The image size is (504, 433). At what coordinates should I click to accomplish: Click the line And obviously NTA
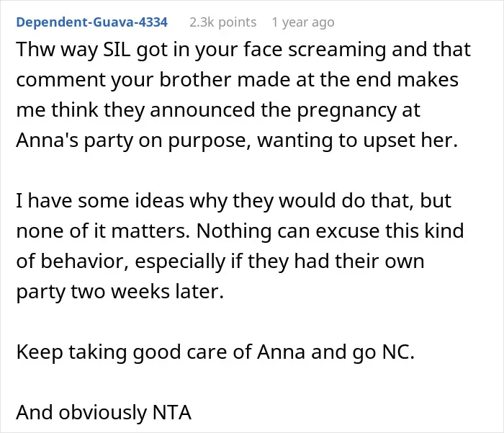(104, 413)
